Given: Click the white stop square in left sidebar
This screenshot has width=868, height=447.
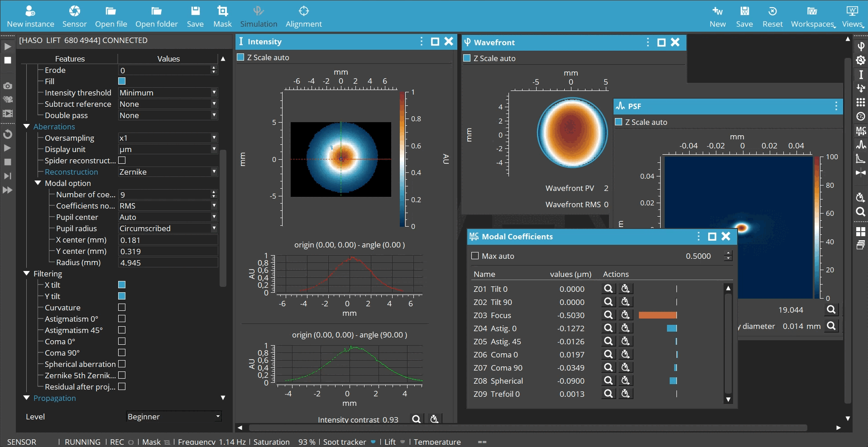Looking at the screenshot, I should coord(8,60).
